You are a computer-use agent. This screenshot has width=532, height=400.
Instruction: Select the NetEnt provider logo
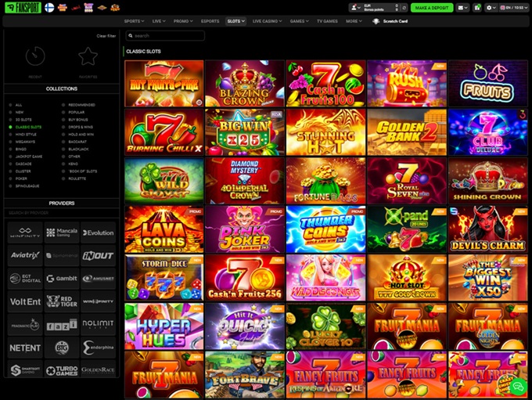[25, 347]
